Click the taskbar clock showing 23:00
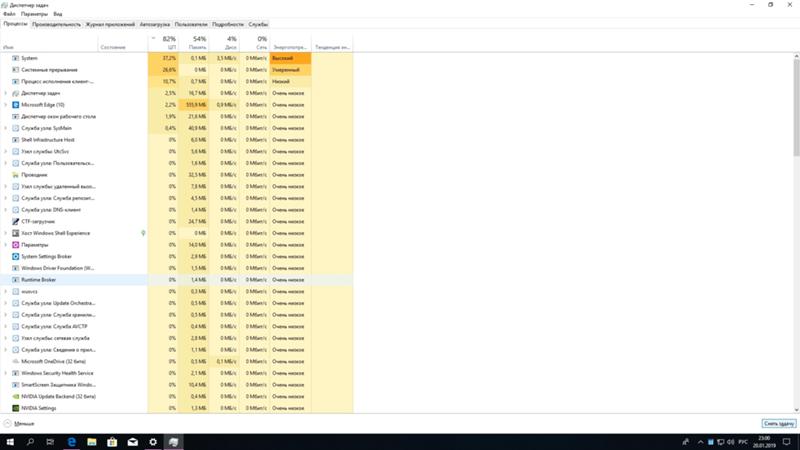This screenshot has width=800, height=450. pyautogui.click(x=764, y=442)
